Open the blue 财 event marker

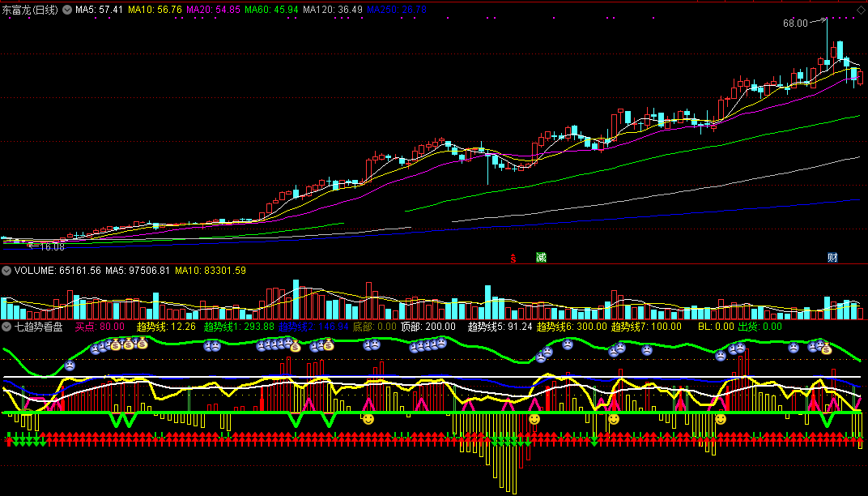click(832, 257)
